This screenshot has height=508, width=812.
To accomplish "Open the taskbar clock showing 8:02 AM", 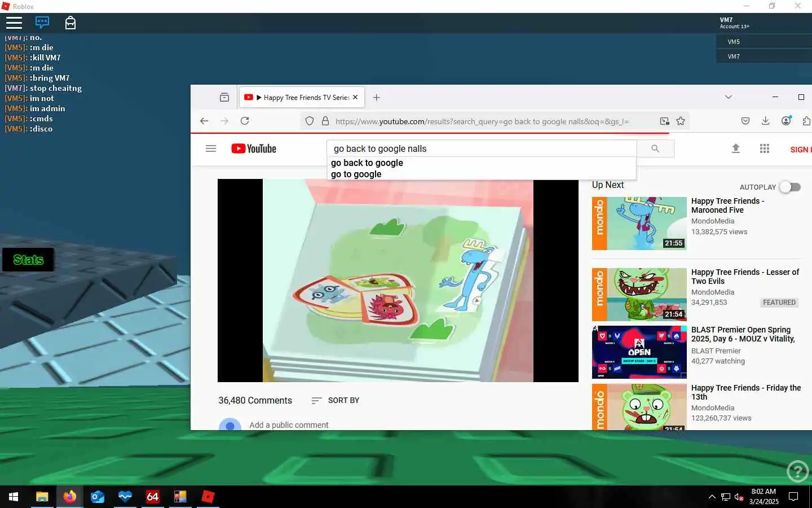I will (x=764, y=497).
